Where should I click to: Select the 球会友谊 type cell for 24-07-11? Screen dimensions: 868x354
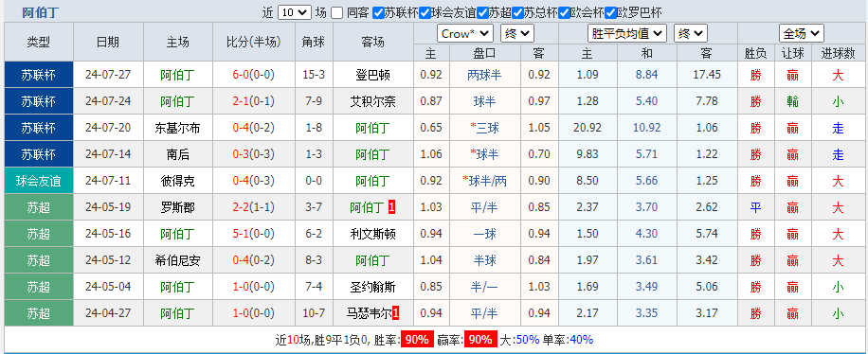[x=39, y=181]
